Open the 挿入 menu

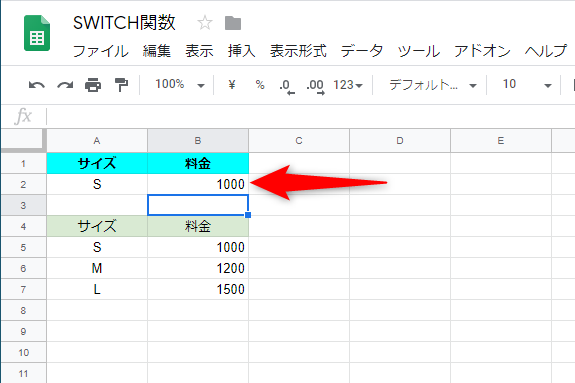pyautogui.click(x=241, y=51)
